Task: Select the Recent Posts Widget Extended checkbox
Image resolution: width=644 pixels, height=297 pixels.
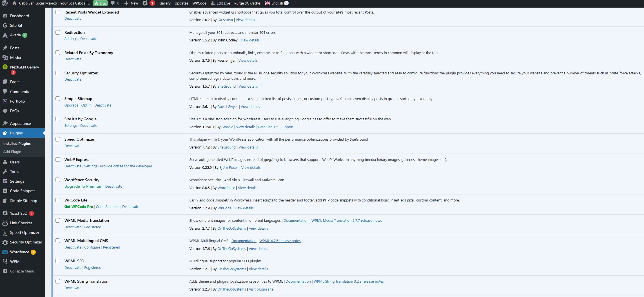Action: click(x=58, y=12)
